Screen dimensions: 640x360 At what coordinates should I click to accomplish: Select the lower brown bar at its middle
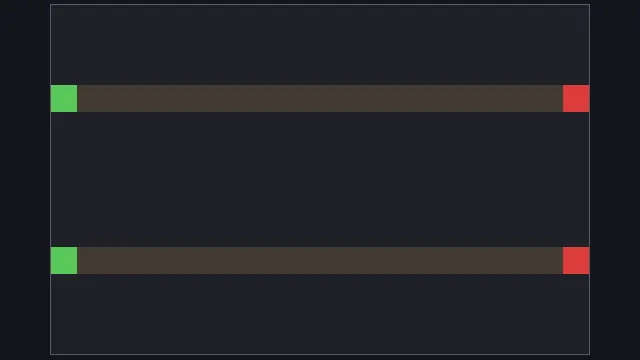(x=320, y=260)
